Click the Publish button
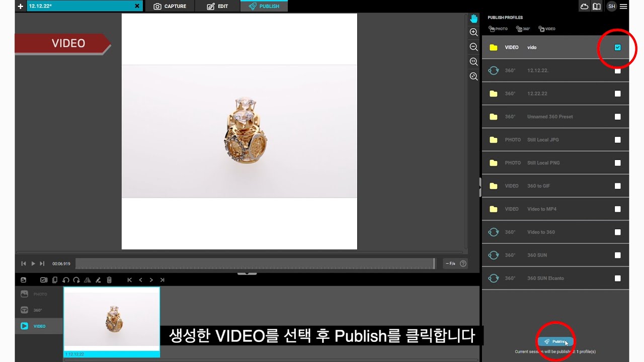Screen dimensions: 644x362 point(555,341)
